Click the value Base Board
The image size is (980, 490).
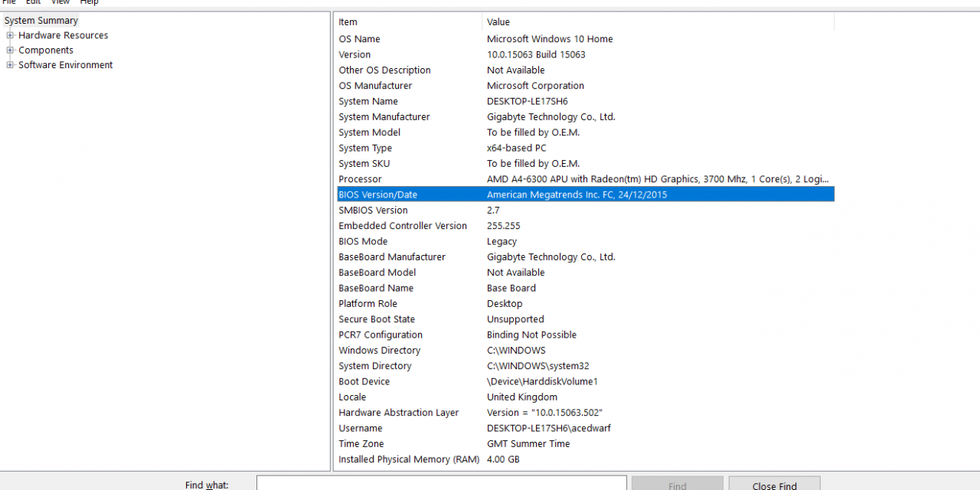pyautogui.click(x=511, y=289)
